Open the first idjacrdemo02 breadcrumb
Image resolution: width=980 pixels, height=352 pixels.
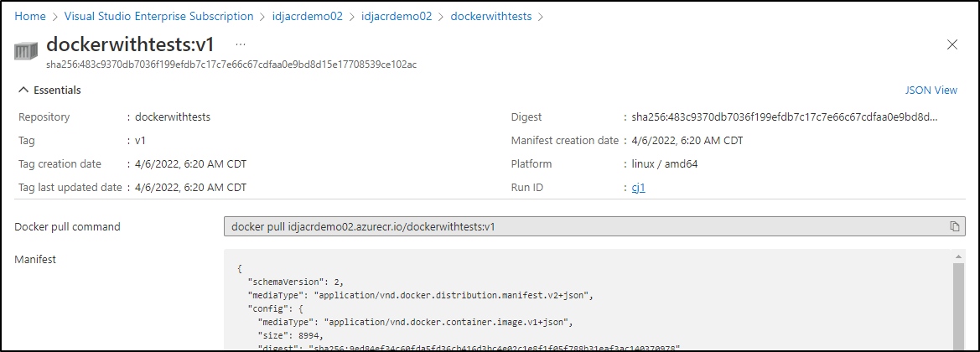pos(308,16)
